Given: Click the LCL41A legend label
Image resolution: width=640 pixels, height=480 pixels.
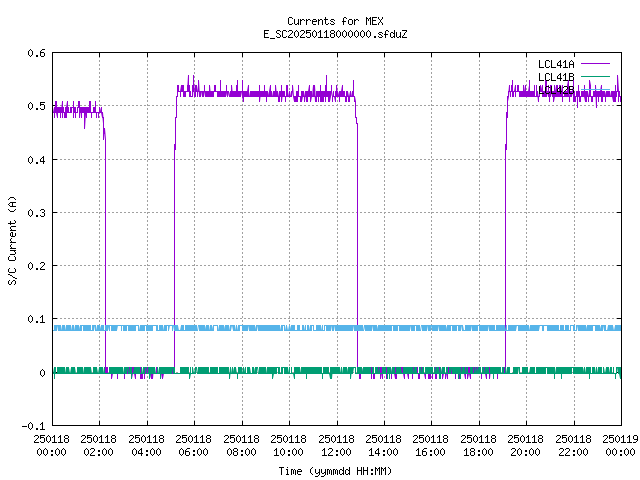Looking at the screenshot, I should [x=556, y=64].
